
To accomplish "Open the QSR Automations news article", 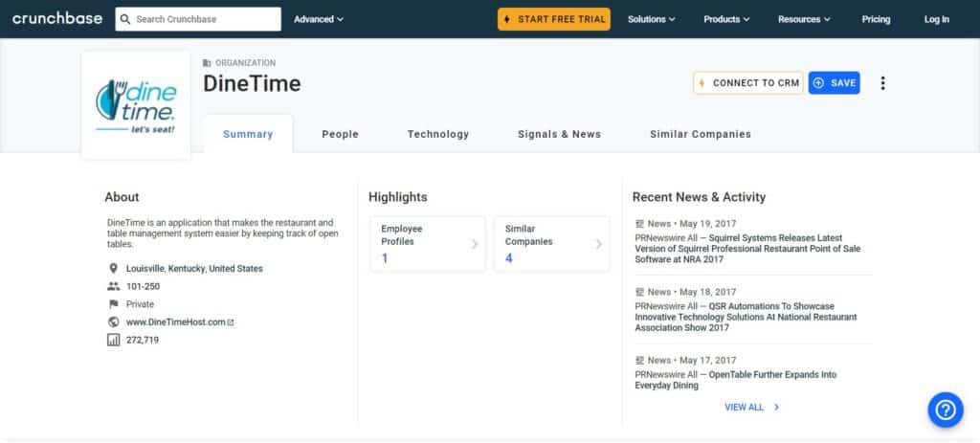I will coord(746,317).
